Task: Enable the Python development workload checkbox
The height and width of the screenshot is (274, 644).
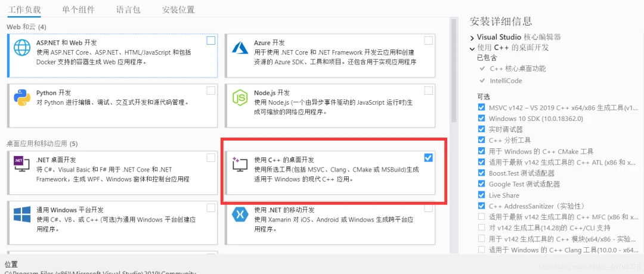Action: click(210, 91)
